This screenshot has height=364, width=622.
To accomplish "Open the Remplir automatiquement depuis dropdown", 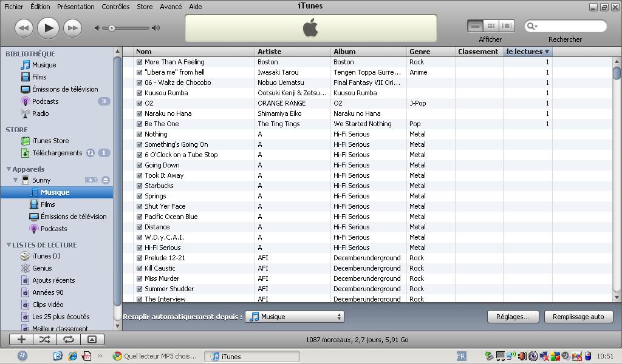I will click(295, 317).
